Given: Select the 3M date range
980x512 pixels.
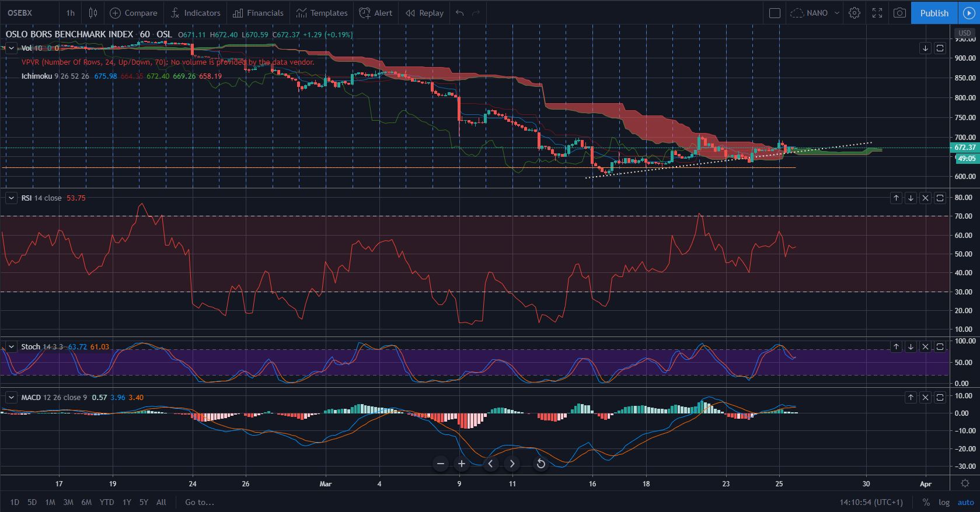Looking at the screenshot, I should [x=68, y=502].
